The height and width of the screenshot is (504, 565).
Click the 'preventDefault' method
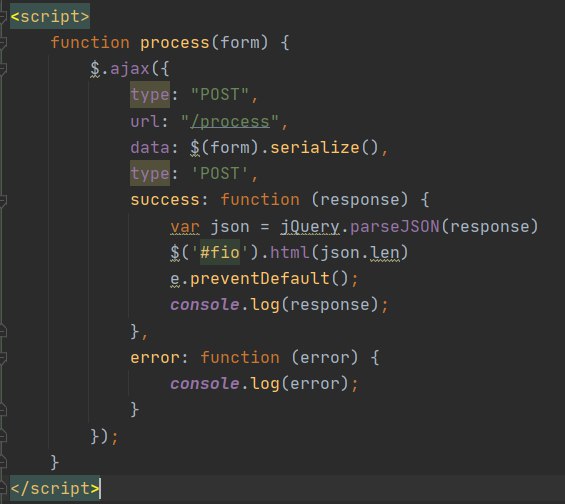(260, 279)
